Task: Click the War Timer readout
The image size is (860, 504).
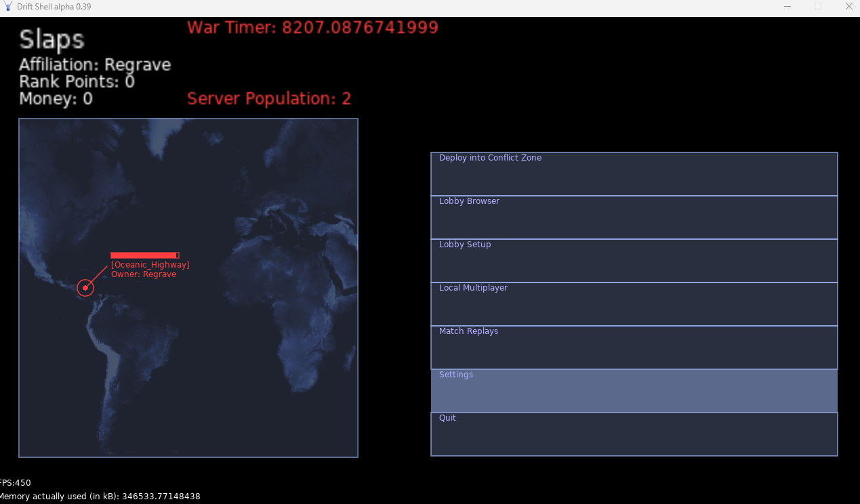Action: (x=312, y=28)
